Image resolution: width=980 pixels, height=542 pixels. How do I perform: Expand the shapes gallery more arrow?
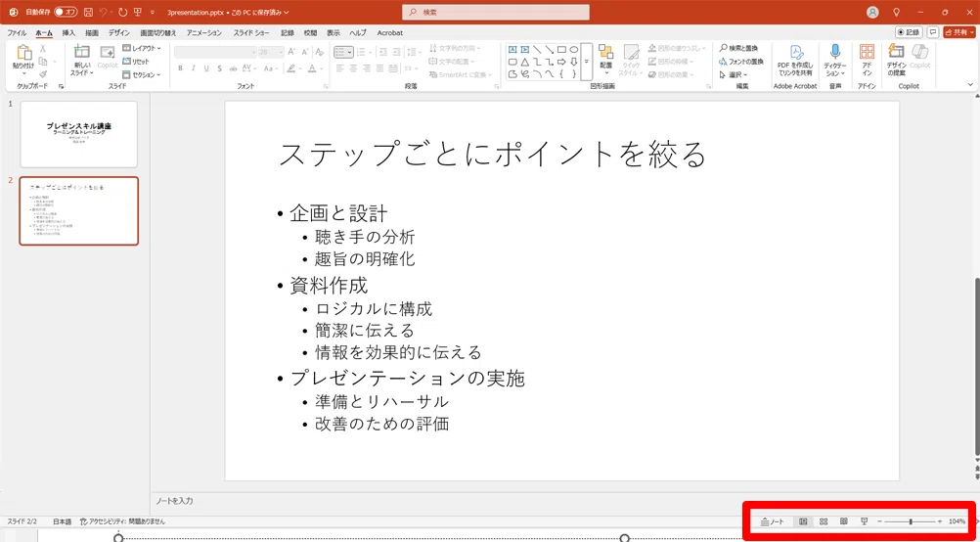(586, 62)
